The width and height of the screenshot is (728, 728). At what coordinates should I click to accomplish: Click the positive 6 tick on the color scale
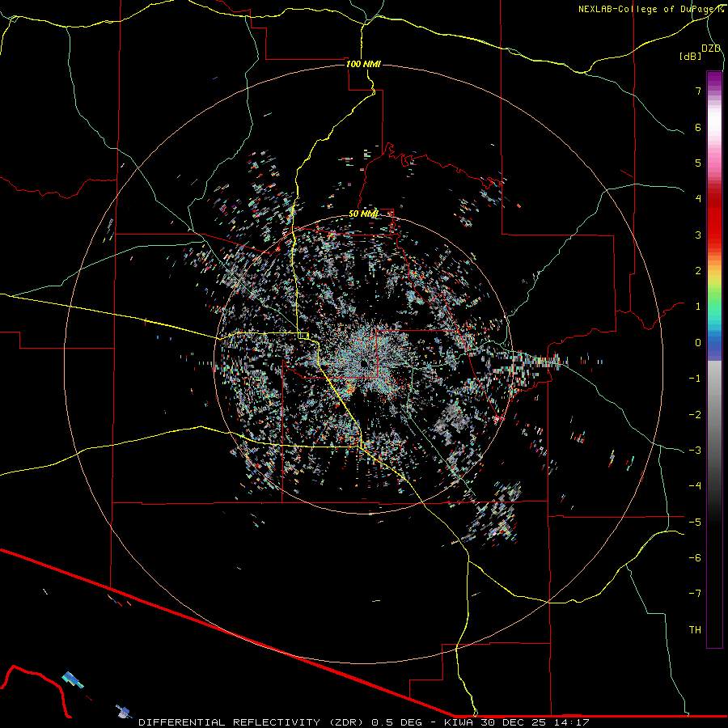pyautogui.click(x=698, y=127)
